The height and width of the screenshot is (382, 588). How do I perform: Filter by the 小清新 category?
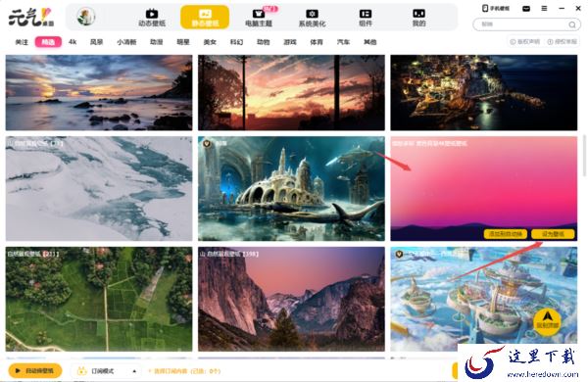[126, 42]
